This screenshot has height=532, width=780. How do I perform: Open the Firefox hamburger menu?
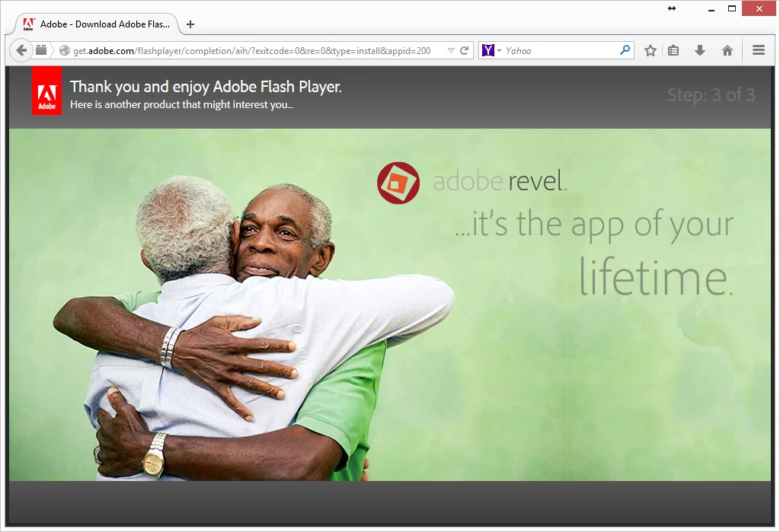pyautogui.click(x=759, y=50)
